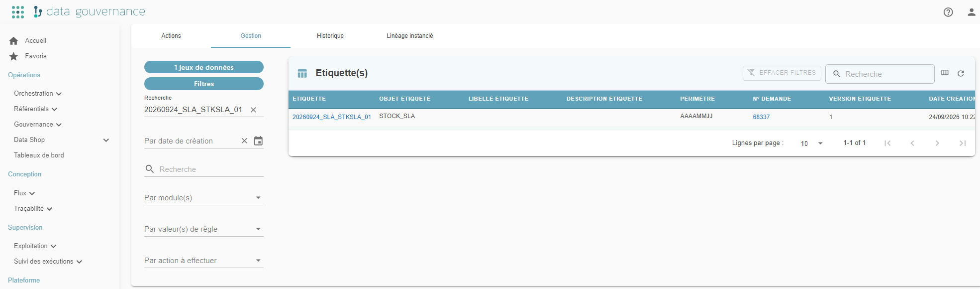980x289 pixels.
Task: Open the creation date calendar picker
Action: click(x=258, y=141)
